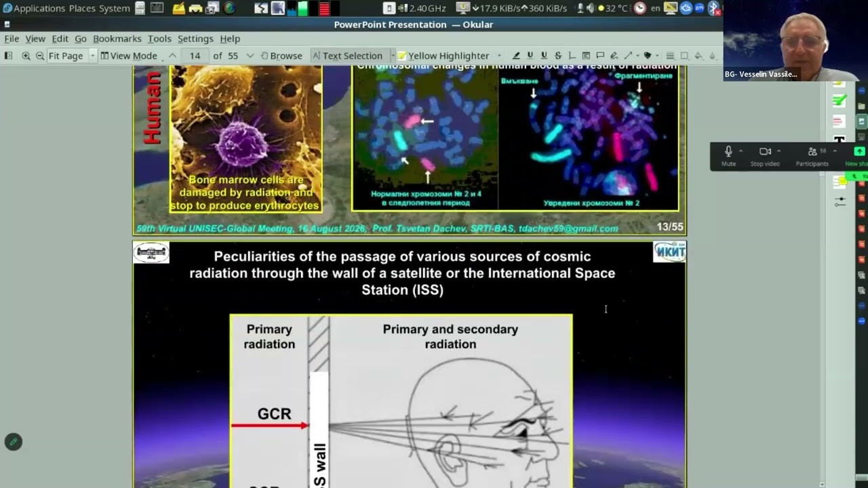Image resolution: width=868 pixels, height=488 pixels.
Task: Open the annotation fill color bucket
Action: coord(698,56)
